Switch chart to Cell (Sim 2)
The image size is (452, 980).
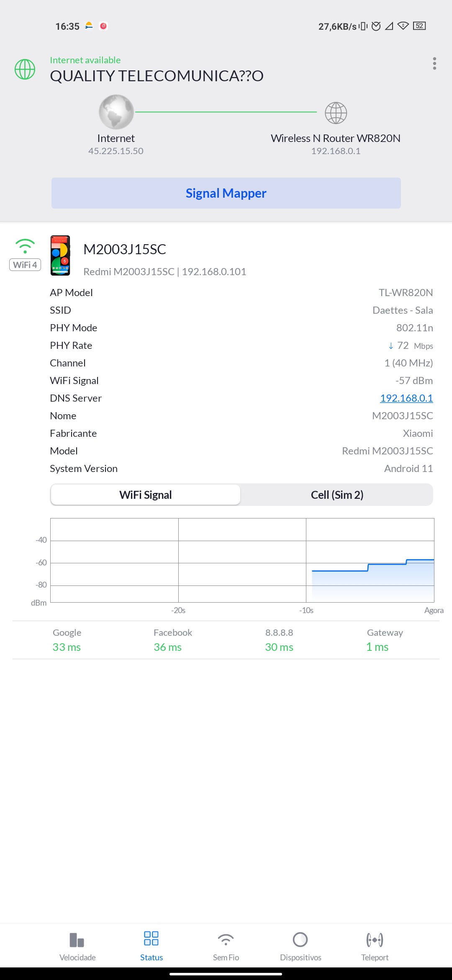click(337, 495)
